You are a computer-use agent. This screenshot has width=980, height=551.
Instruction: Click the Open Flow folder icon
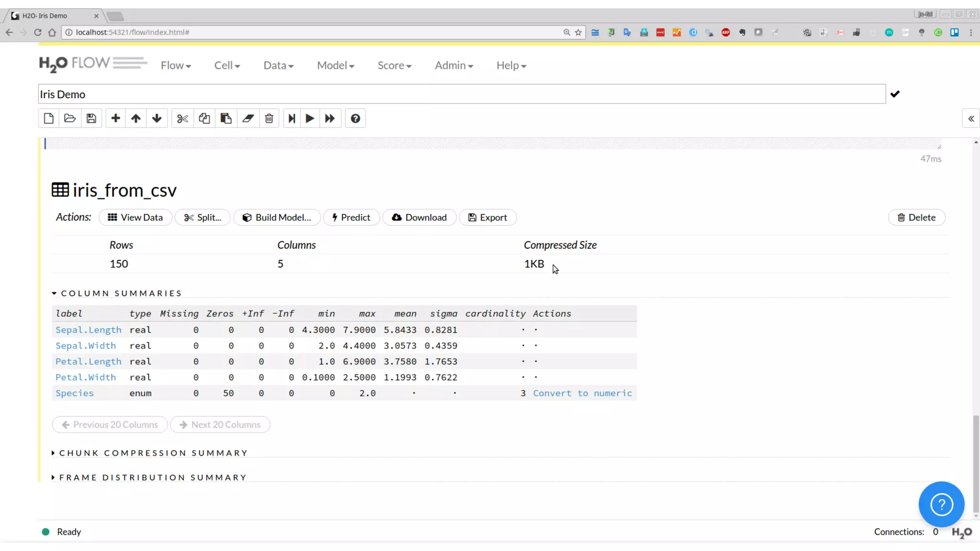pos(70,119)
